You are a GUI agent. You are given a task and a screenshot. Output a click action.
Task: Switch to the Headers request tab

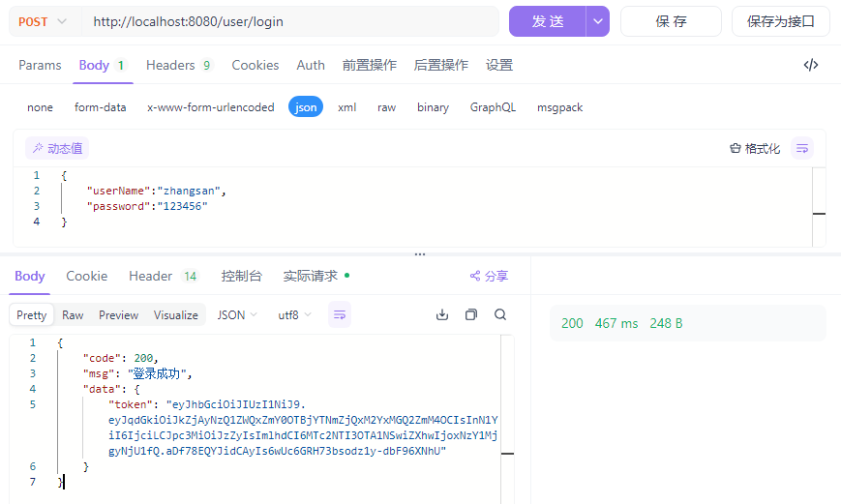[179, 66]
